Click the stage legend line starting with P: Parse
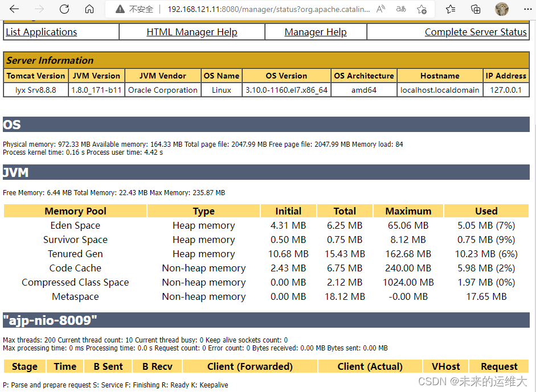The height and width of the screenshot is (392, 536). pos(116,385)
